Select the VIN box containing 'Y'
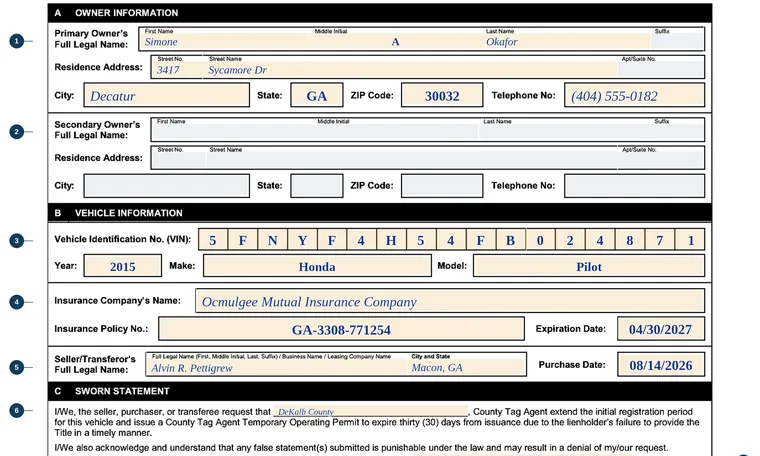 click(302, 240)
